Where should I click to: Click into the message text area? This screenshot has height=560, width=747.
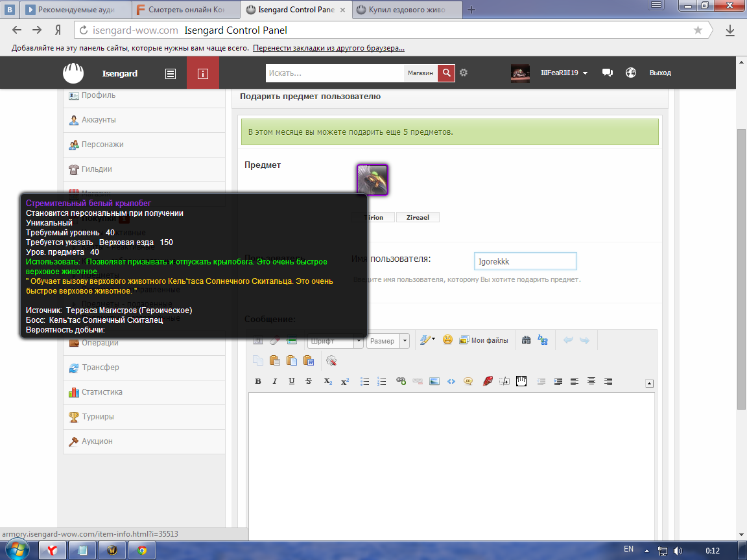(x=451, y=467)
